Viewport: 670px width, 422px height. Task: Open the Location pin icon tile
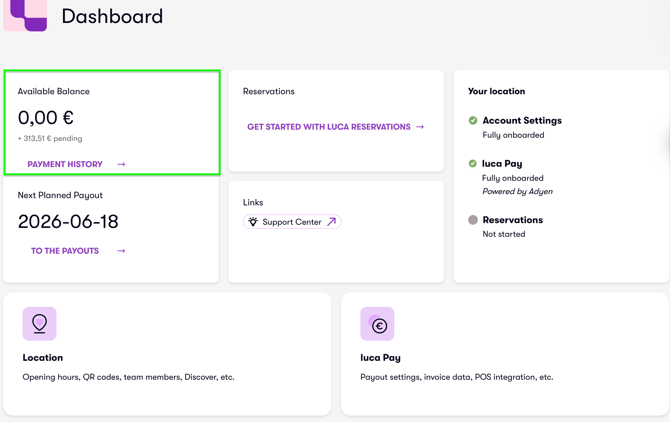[x=39, y=324]
